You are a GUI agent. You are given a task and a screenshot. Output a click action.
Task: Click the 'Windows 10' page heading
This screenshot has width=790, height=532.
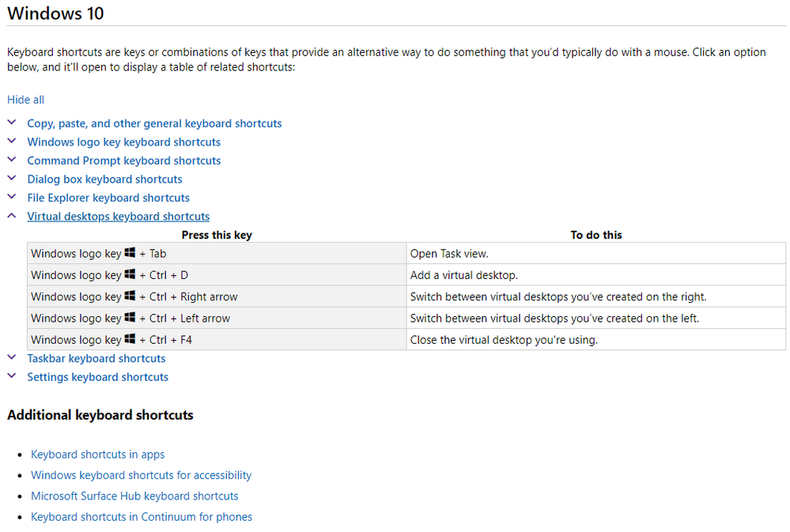[55, 13]
